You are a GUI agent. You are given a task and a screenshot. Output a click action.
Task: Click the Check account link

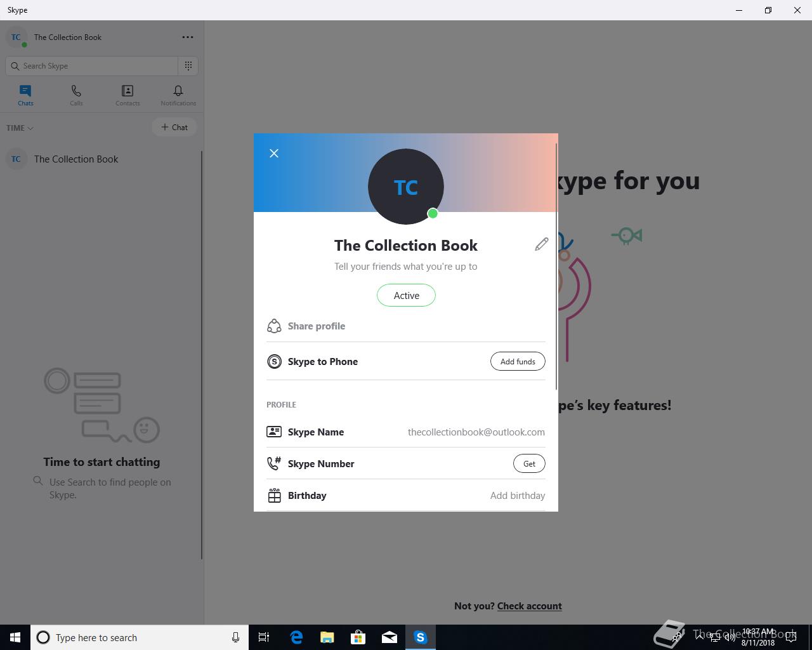(529, 606)
